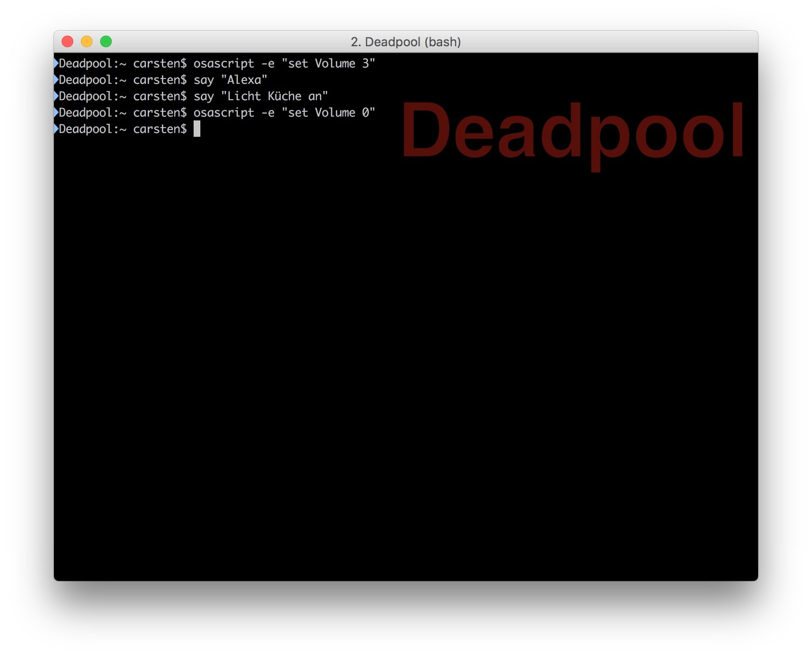Click the "2. Deadpool (bash)" window title
Screen dimensions: 812x658
pos(406,42)
